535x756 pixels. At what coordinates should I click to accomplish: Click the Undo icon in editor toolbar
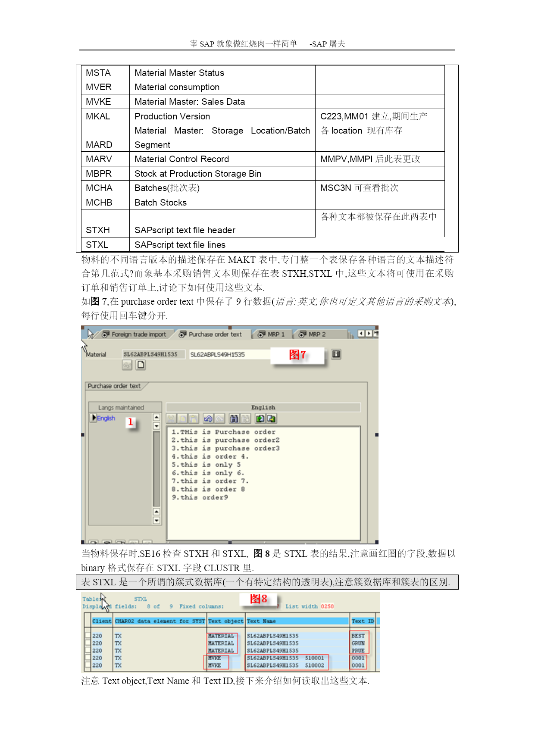click(x=208, y=419)
